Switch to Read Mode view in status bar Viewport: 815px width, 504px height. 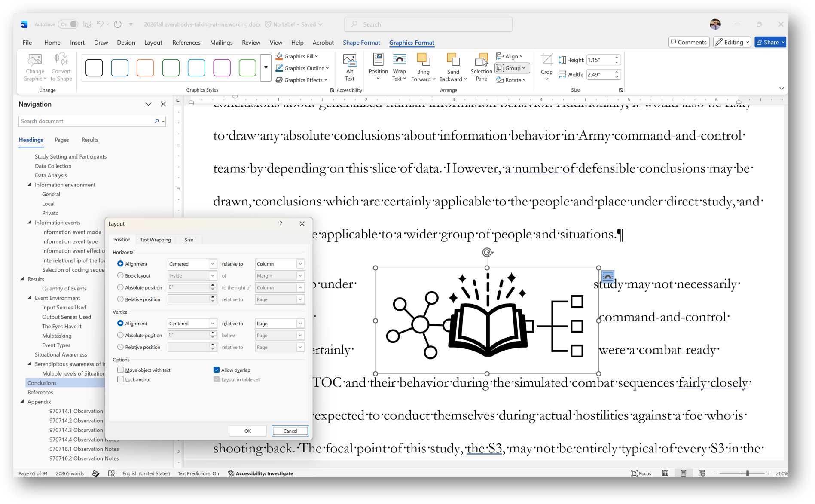[x=665, y=473]
